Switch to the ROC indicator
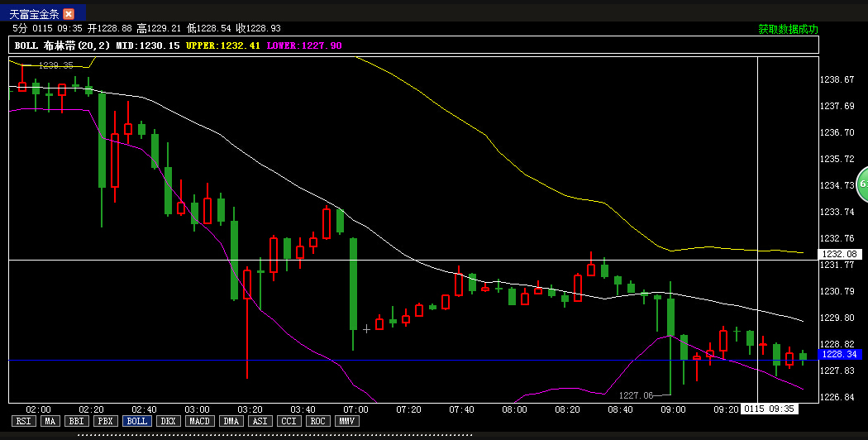Viewport: 868px width, 440px height. [x=317, y=421]
